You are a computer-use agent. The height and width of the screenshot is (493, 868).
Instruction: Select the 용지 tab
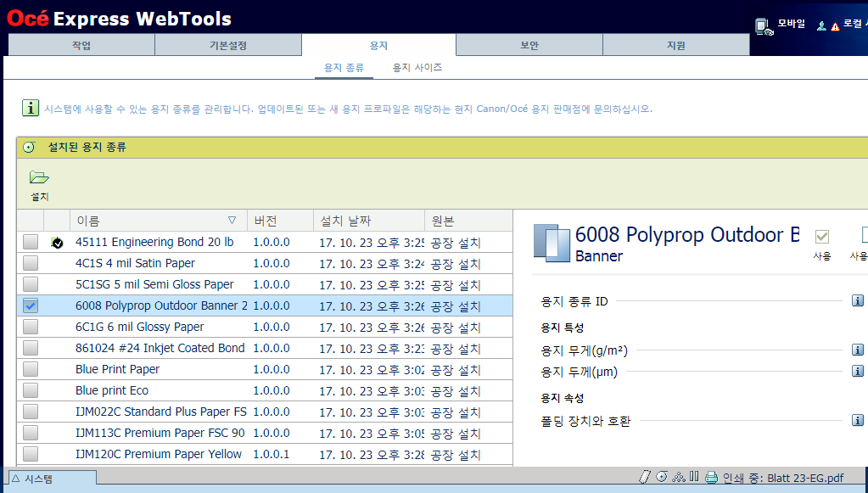[x=378, y=45]
